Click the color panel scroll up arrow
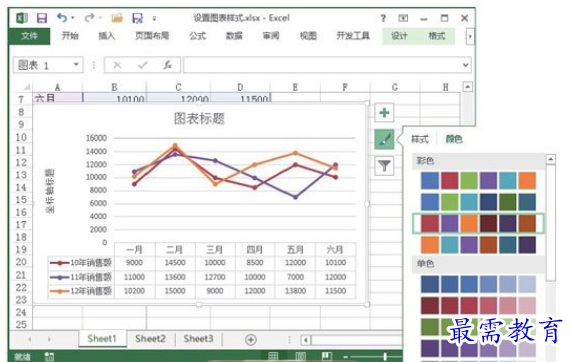The image size is (571, 362). click(x=551, y=160)
